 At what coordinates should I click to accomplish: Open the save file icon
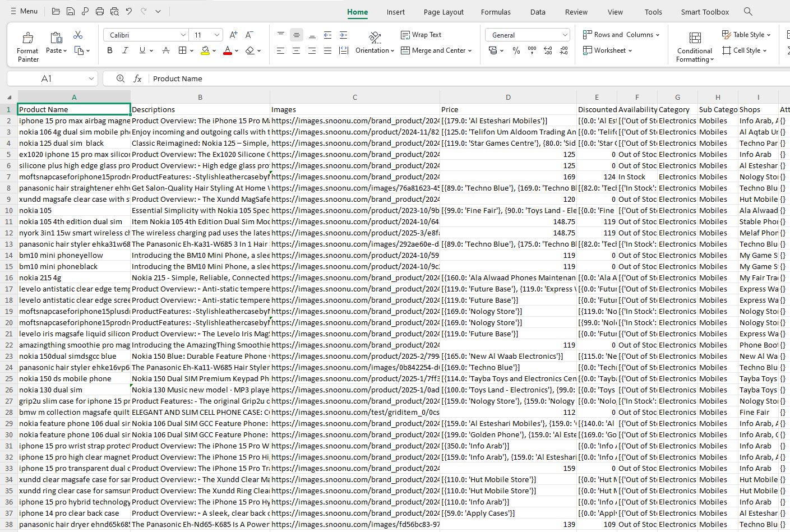tap(71, 11)
